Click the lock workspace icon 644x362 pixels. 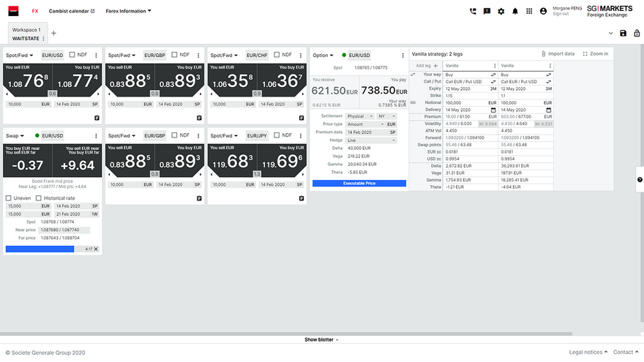tap(637, 33)
